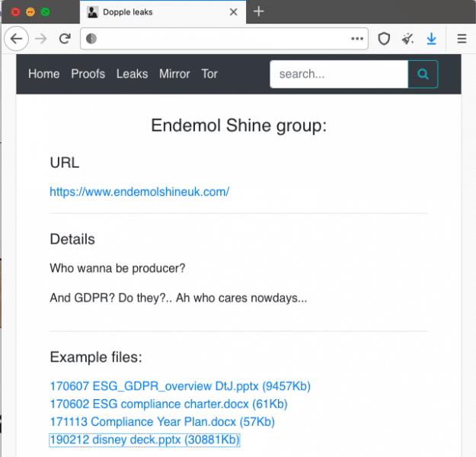Click the green fullscreen window button
The image size is (476, 457).
pyautogui.click(x=45, y=12)
